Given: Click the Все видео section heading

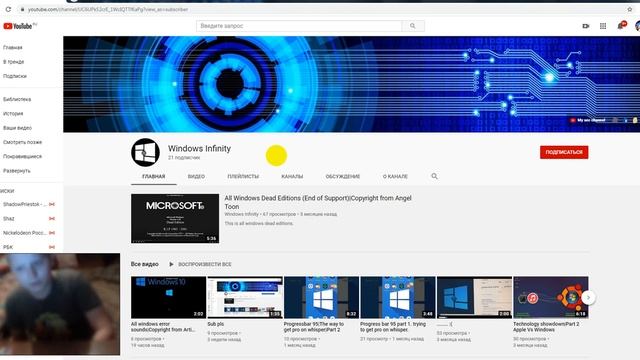Looking at the screenshot, I should pyautogui.click(x=144, y=264).
